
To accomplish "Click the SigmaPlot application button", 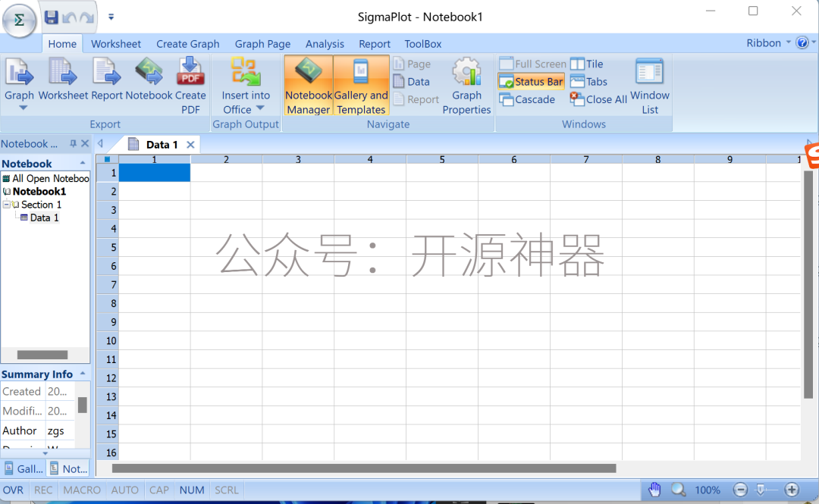I will tap(19, 20).
